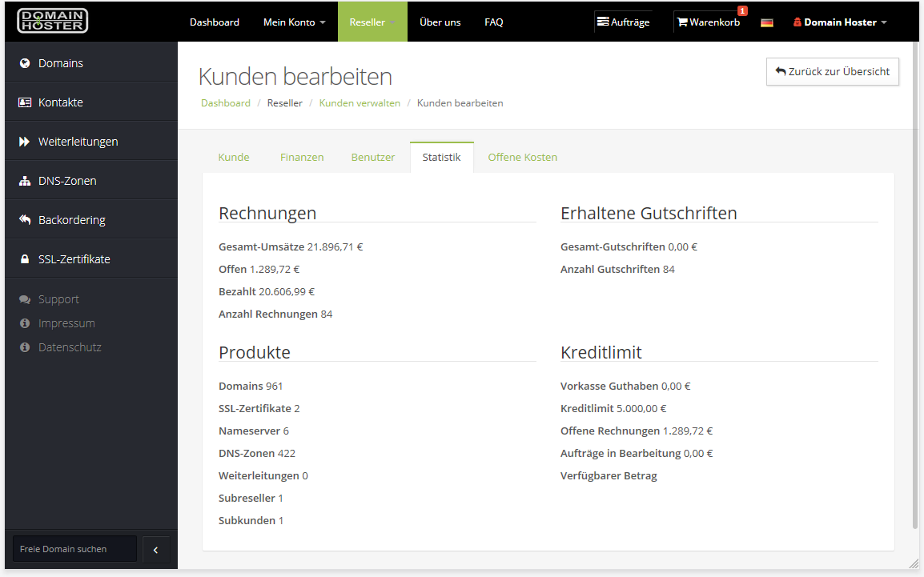Click the reply-all icon beside Backordering
924x577 pixels.
(25, 219)
